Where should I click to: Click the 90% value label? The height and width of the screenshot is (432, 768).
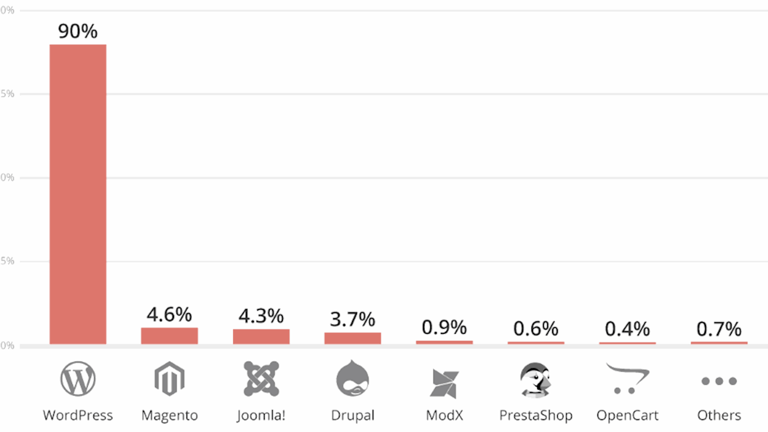click(x=78, y=31)
